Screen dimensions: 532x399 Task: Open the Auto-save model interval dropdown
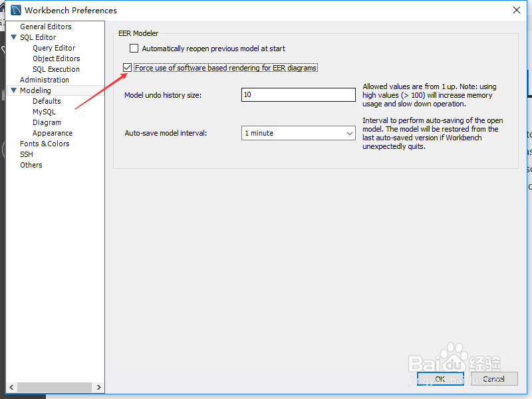point(298,133)
